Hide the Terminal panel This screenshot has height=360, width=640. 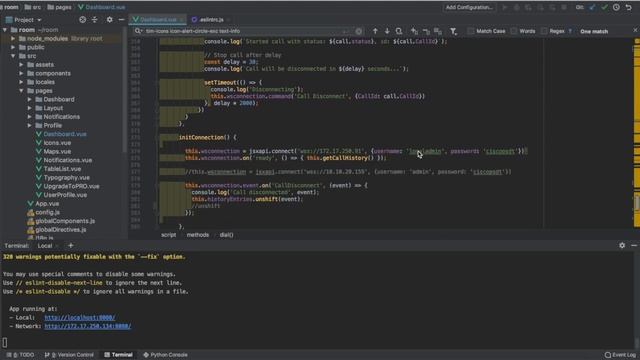(634, 245)
